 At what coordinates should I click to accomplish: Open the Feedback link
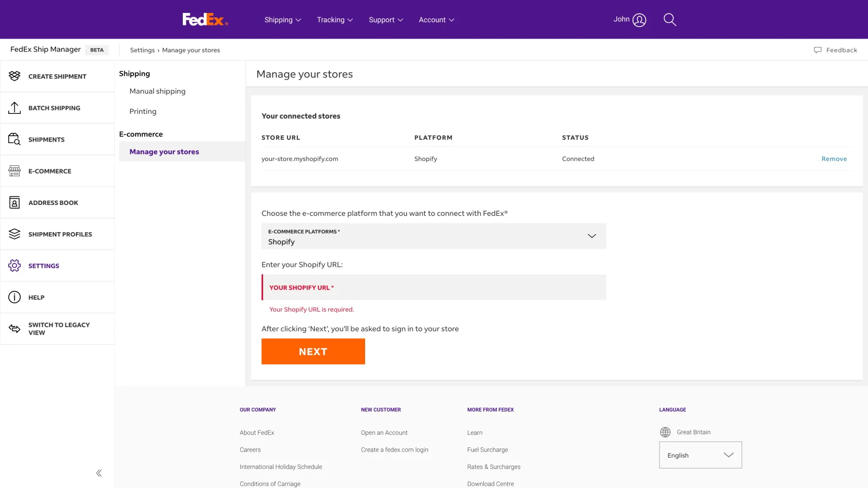pyautogui.click(x=835, y=50)
